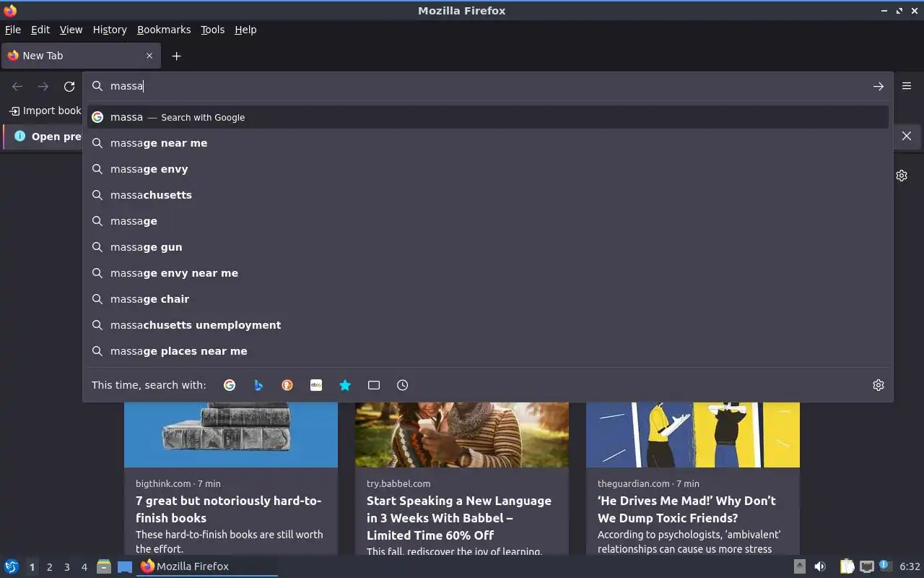
Task: Pick 'massachusetts unemployment' suggestion
Action: [x=487, y=325]
